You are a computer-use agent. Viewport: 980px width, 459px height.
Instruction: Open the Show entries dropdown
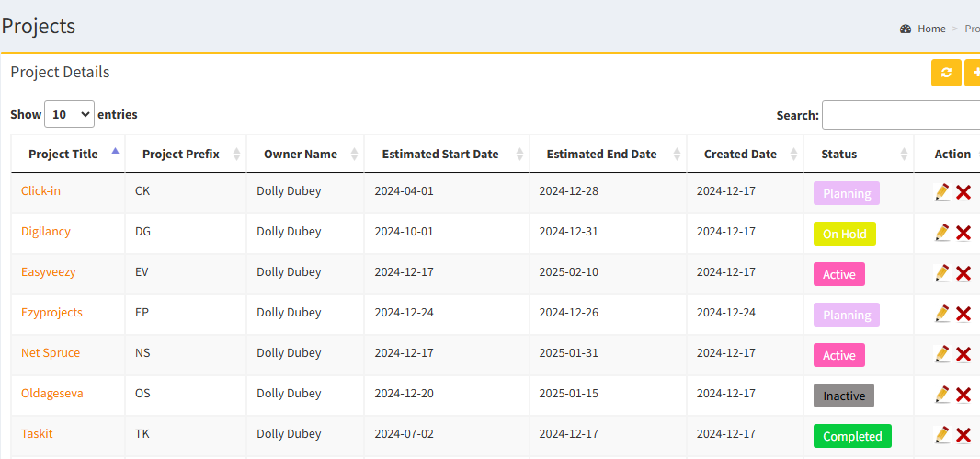69,115
